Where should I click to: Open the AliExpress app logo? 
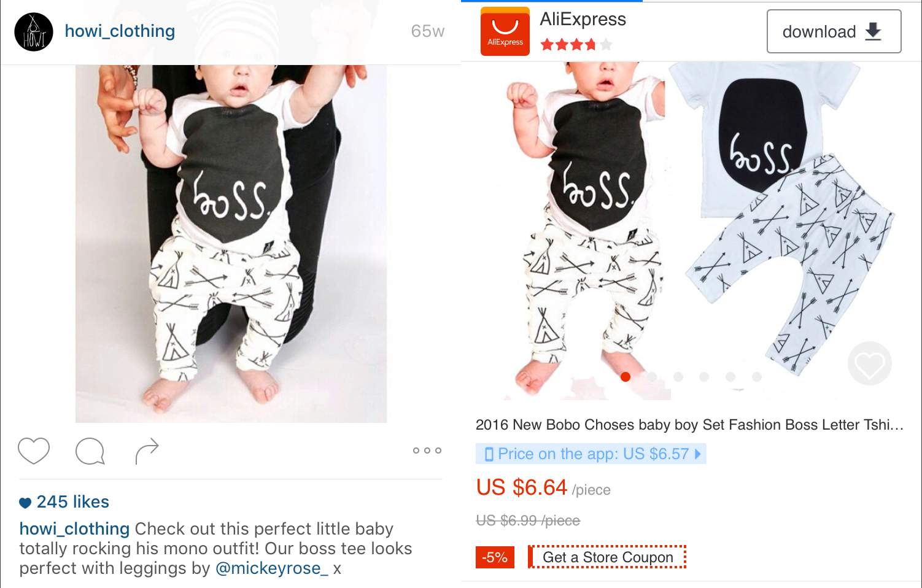point(505,31)
